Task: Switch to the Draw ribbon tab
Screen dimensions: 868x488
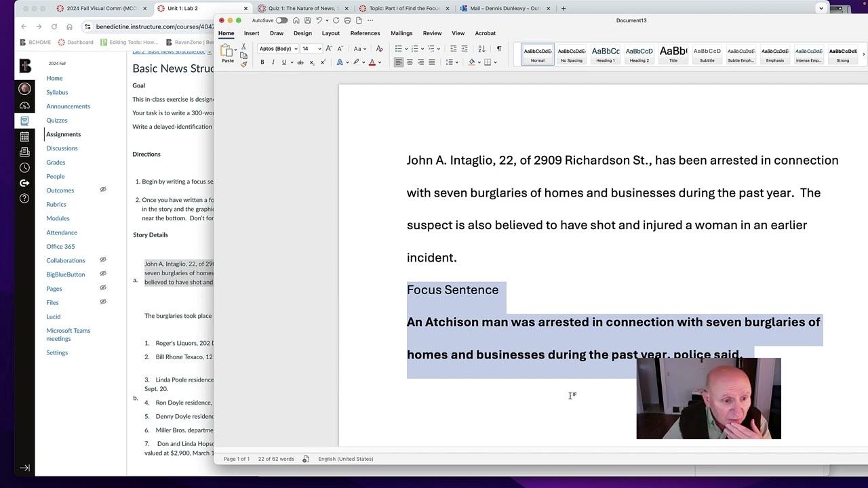Action: point(277,33)
